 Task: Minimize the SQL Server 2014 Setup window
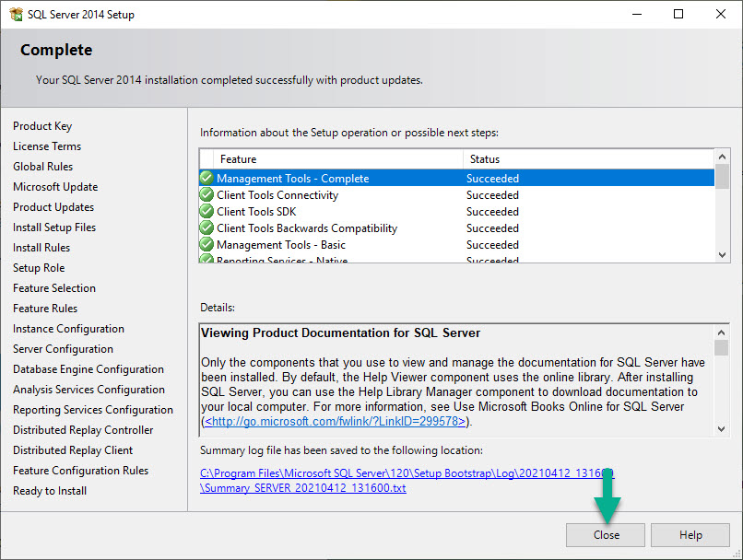click(637, 14)
